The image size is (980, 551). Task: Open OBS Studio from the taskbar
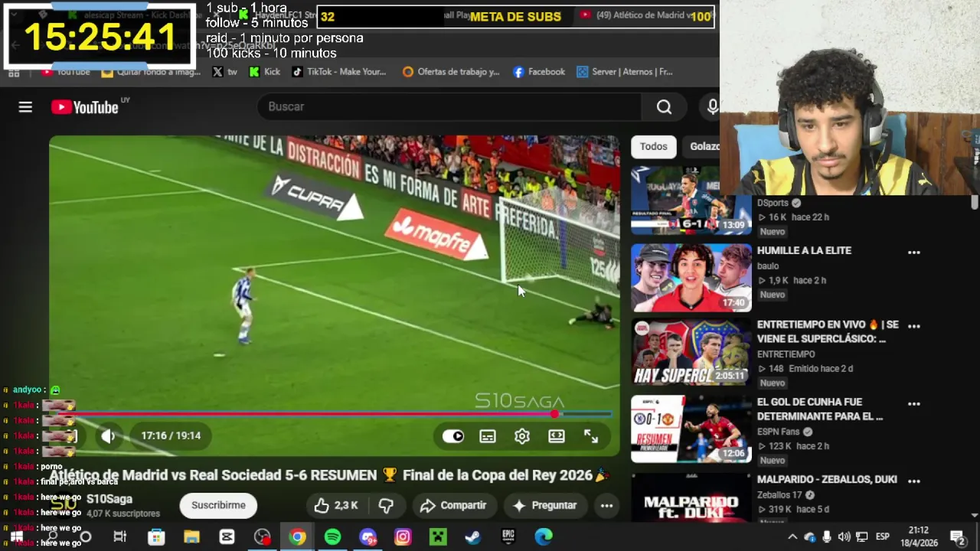(262, 537)
